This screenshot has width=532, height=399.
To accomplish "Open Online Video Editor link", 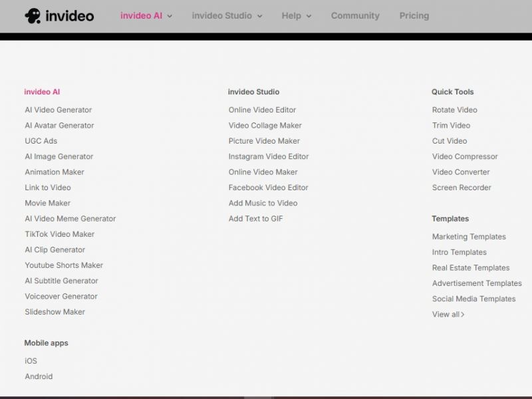I will pos(262,110).
